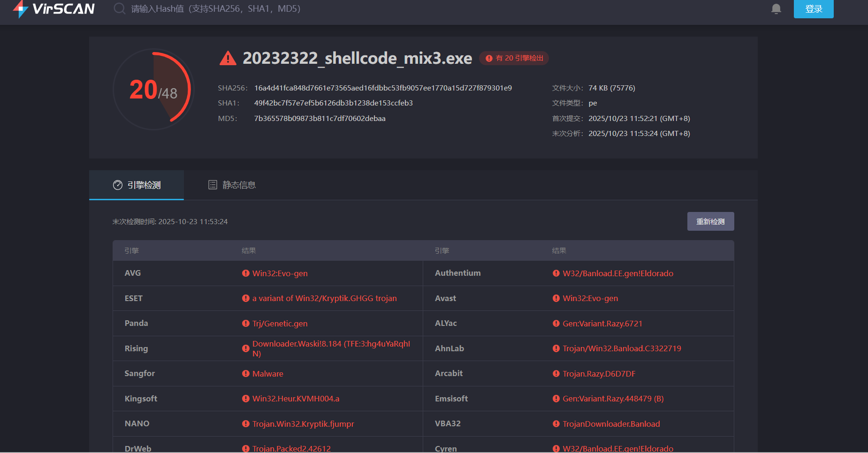Open the notification bell
Viewport: 868px width, 453px height.
[x=777, y=9]
